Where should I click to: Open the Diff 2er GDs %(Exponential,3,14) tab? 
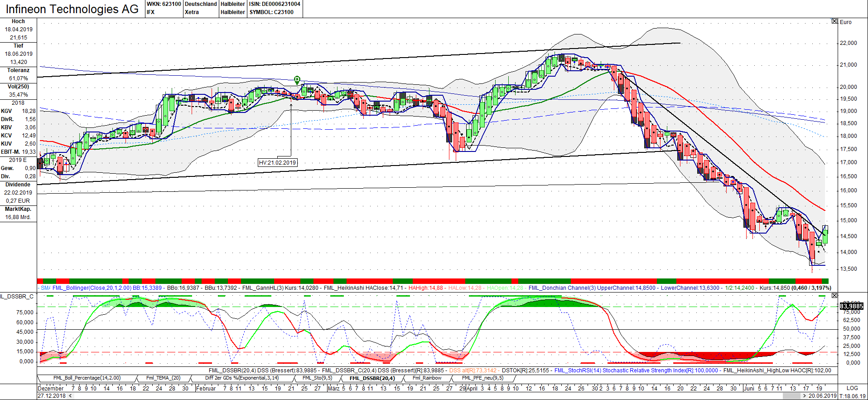click(242, 378)
